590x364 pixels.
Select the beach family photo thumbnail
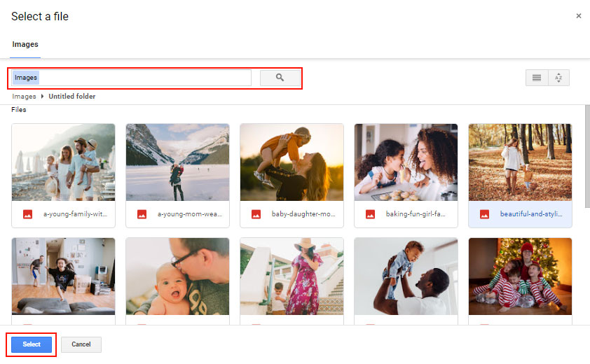[63, 162]
